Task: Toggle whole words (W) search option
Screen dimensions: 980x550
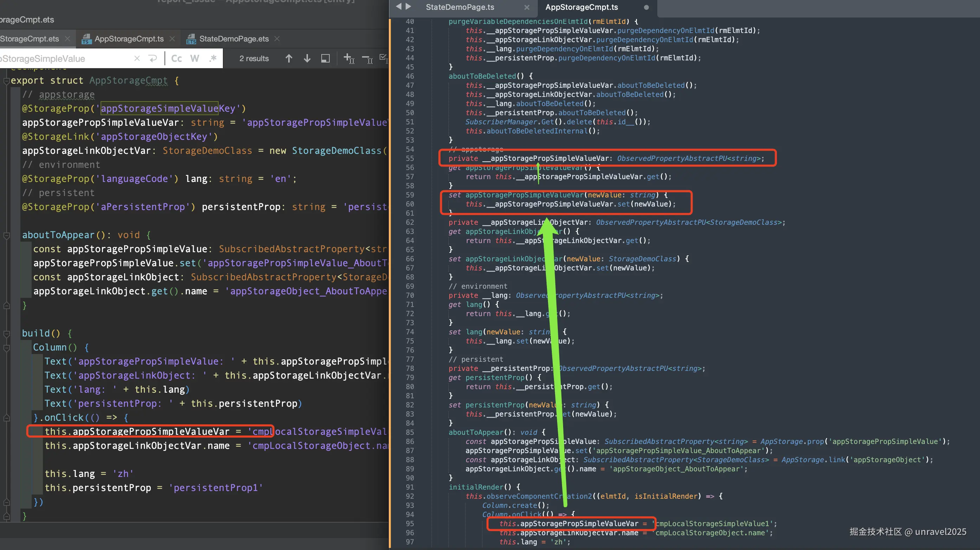Action: (x=194, y=59)
